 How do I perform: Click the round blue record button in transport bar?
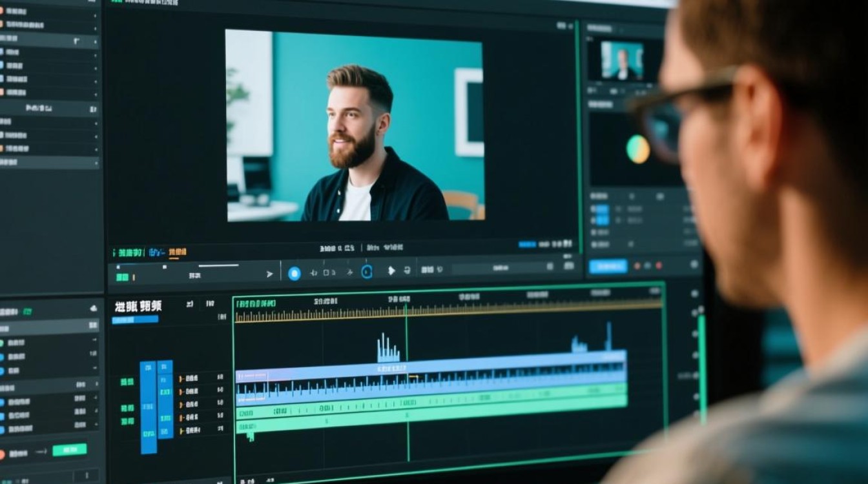(294, 273)
